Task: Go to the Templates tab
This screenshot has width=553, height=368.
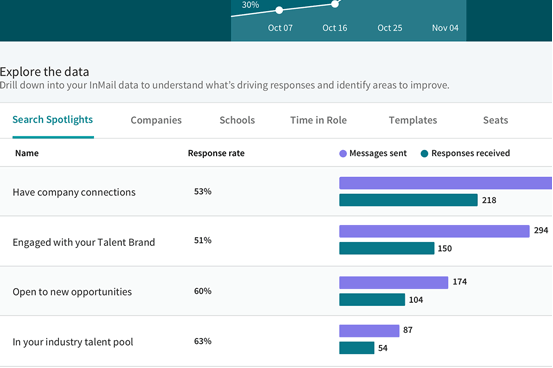Action: point(413,120)
